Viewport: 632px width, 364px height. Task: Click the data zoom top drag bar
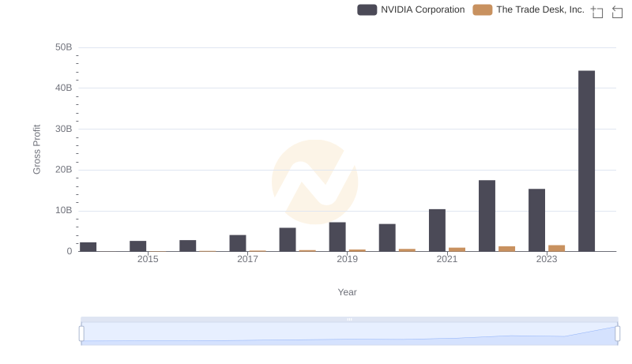[x=349, y=319]
